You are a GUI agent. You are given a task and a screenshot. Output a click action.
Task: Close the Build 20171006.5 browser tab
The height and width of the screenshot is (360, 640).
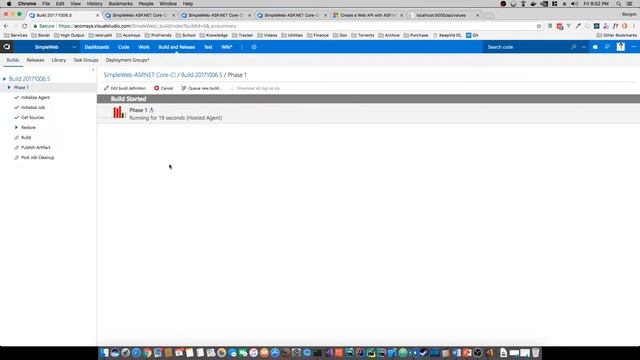[97, 15]
